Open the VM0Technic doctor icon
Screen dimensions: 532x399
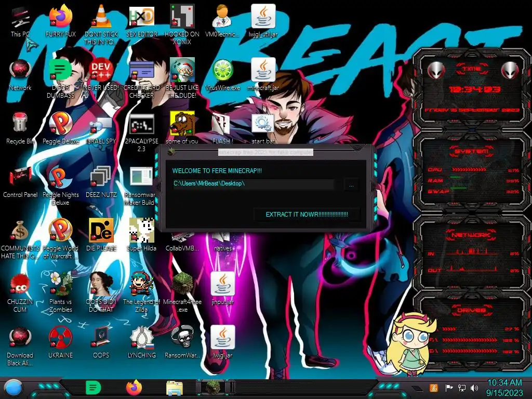click(222, 21)
